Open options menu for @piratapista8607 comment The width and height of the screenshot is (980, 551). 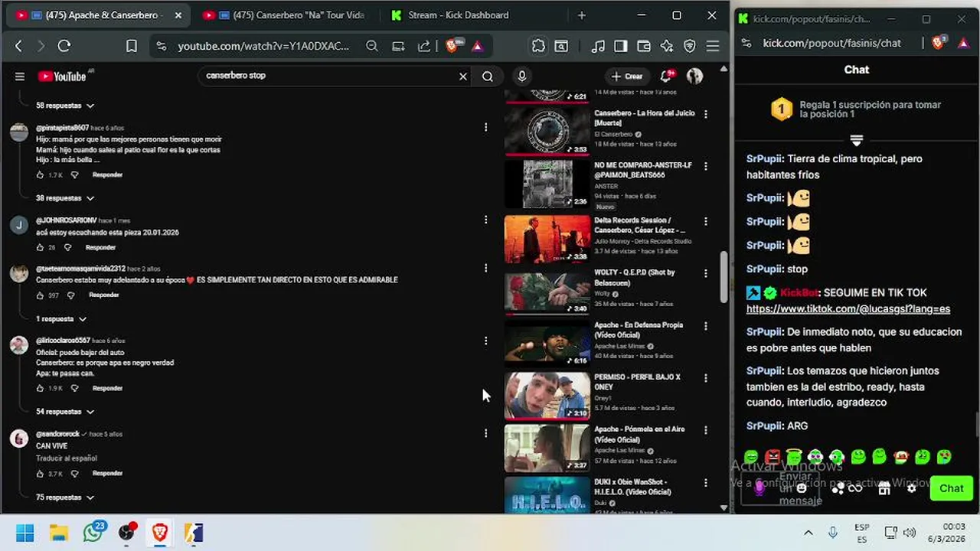[485, 128]
